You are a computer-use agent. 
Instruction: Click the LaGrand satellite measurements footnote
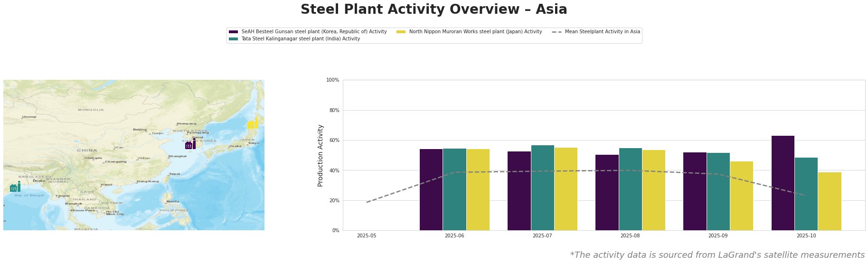[x=717, y=255]
